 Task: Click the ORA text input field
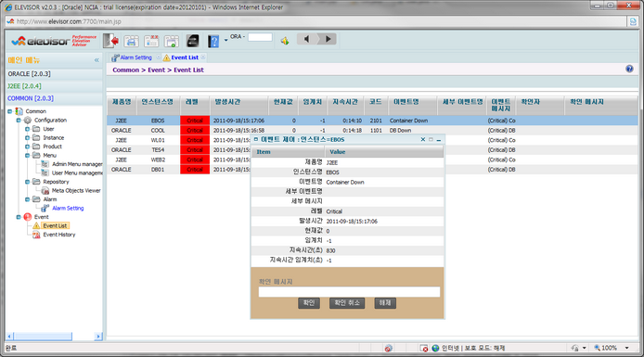click(260, 37)
